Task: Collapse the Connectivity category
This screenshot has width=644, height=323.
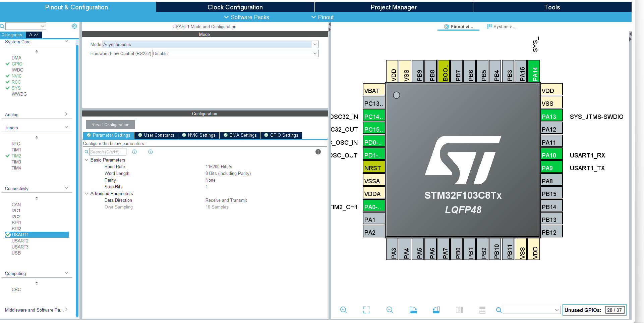Action: click(66, 188)
